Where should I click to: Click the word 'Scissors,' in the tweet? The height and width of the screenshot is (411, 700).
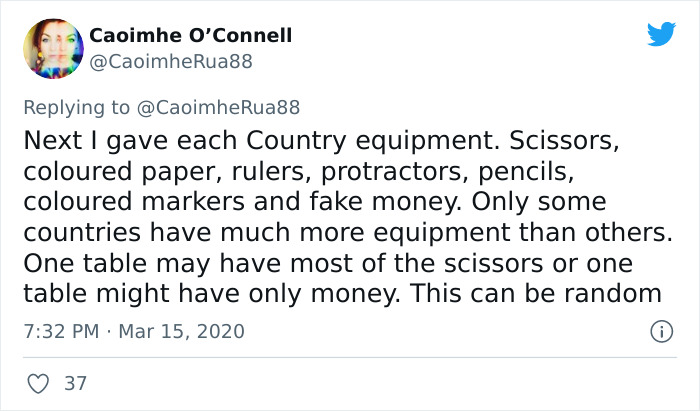pyautogui.click(x=564, y=141)
